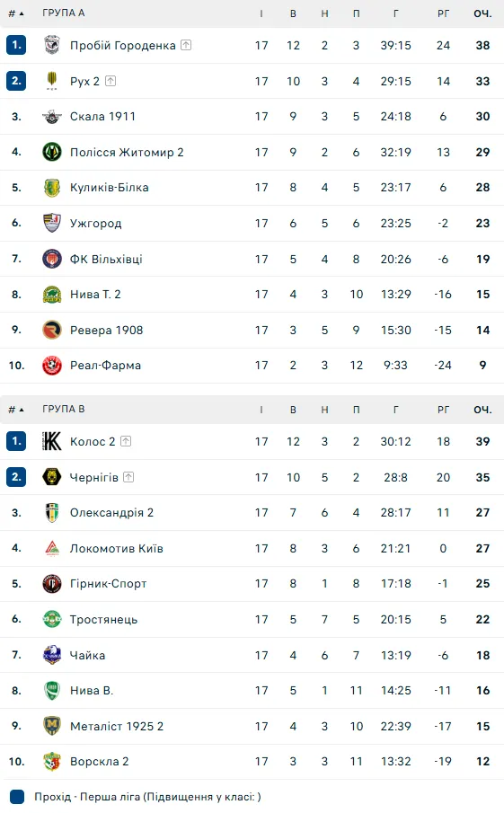Click the Ревера 1908 team logo
This screenshot has height=813, width=504.
[x=52, y=330]
